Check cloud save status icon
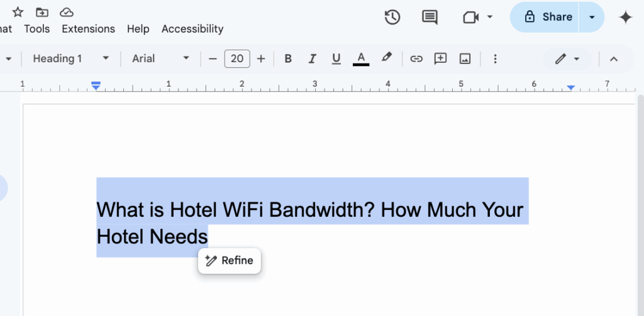The width and height of the screenshot is (644, 316). coord(67,12)
